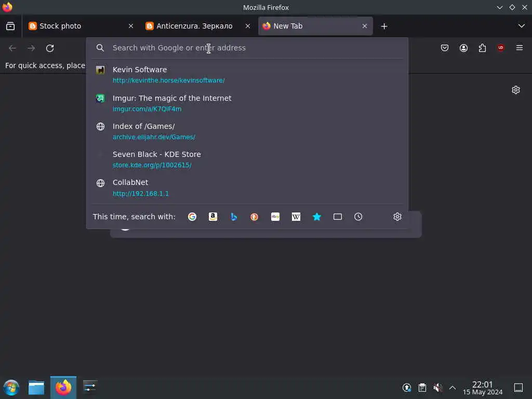Open Seven Black - KDE Store suggestion

coord(247,159)
